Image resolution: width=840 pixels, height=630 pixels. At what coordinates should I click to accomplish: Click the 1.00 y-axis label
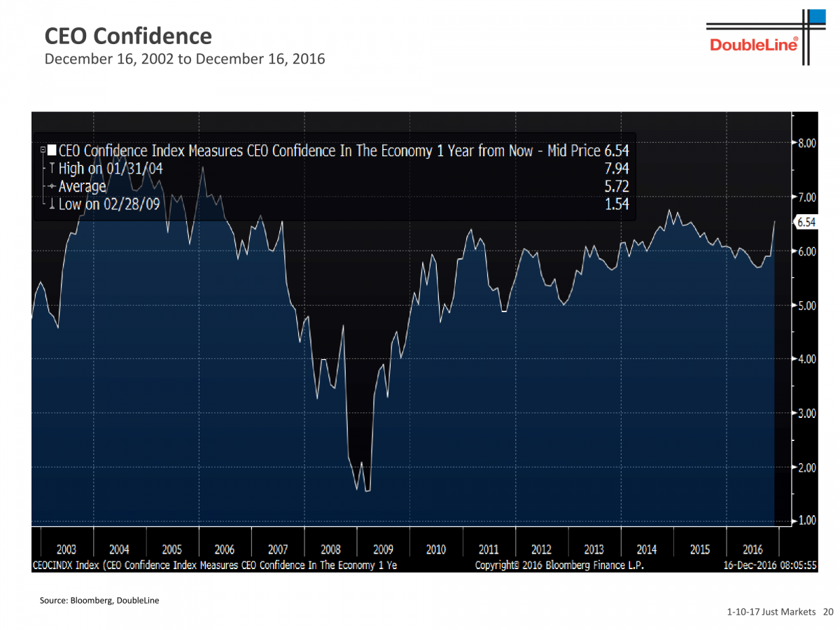click(808, 521)
